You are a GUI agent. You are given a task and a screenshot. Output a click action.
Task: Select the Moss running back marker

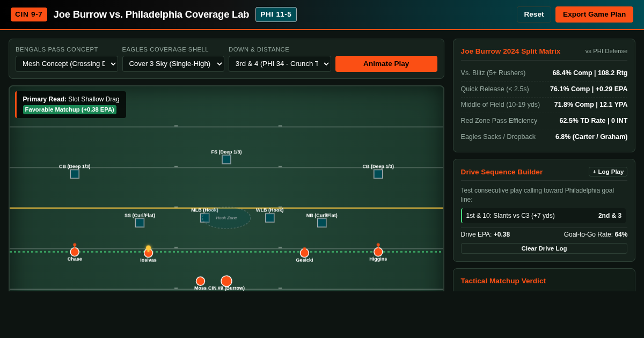tap(200, 281)
